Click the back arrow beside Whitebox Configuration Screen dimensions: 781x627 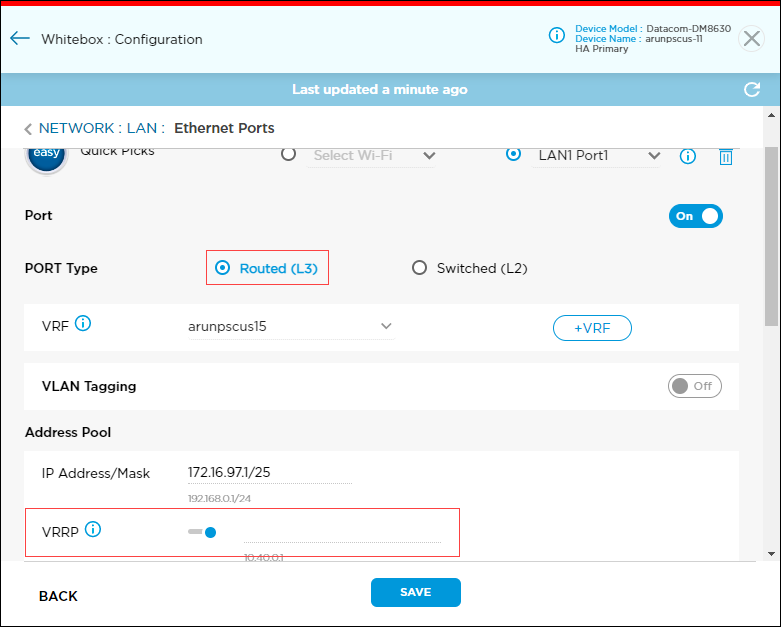(x=20, y=39)
